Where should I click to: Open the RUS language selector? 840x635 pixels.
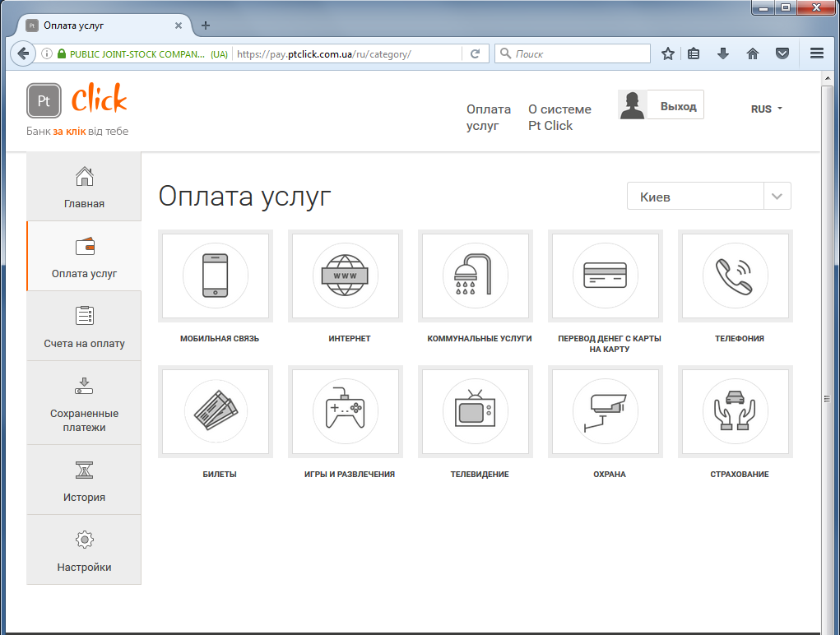tap(767, 109)
